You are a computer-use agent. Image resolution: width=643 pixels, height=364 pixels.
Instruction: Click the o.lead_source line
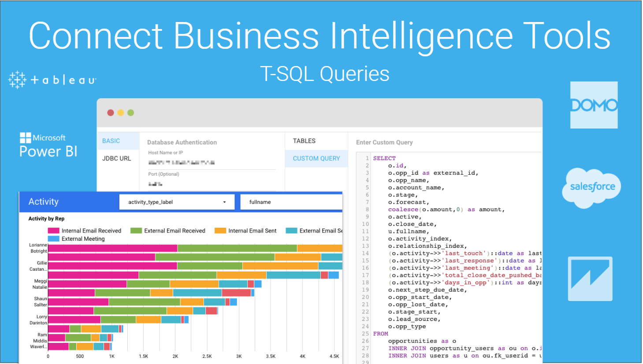click(414, 319)
